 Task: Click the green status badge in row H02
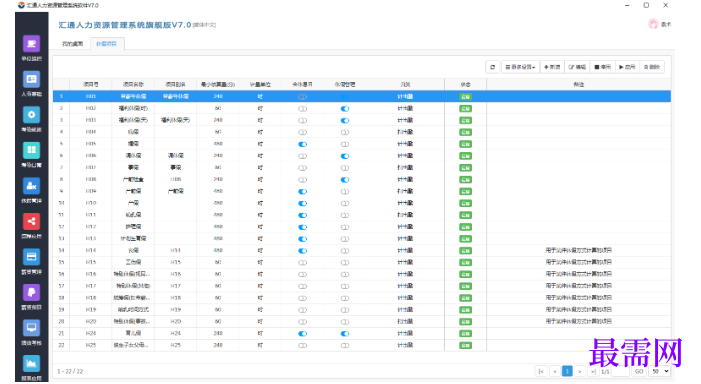click(465, 109)
